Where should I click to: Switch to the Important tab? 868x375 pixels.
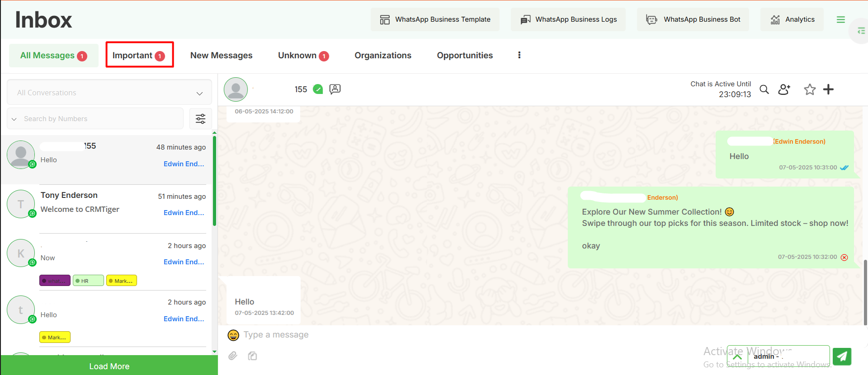point(140,55)
